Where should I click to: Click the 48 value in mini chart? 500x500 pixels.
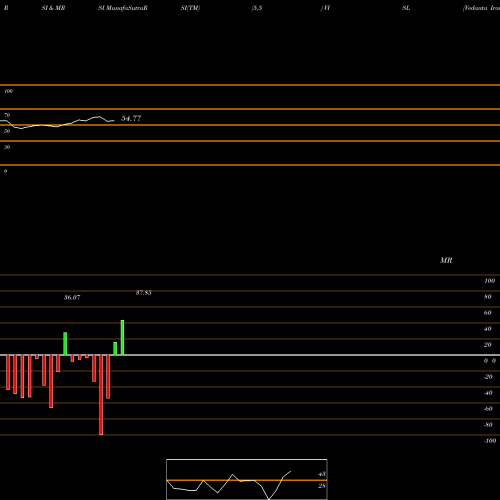pyautogui.click(x=322, y=474)
